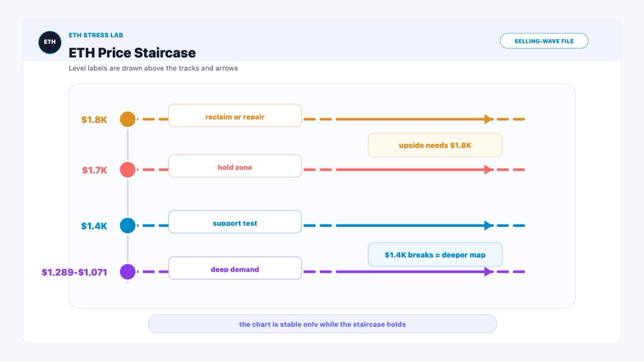The height and width of the screenshot is (362, 644).
Task: Click the 'reclaim or repair' label box
Action: (x=235, y=115)
